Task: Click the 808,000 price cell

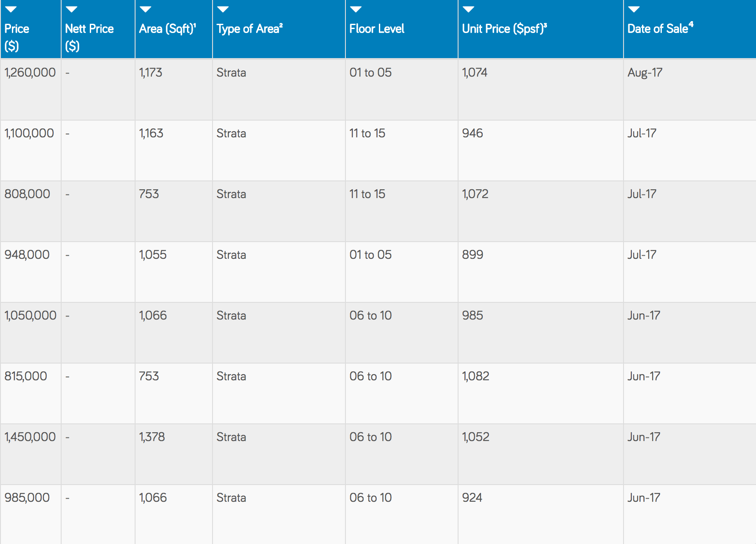Action: [27, 194]
